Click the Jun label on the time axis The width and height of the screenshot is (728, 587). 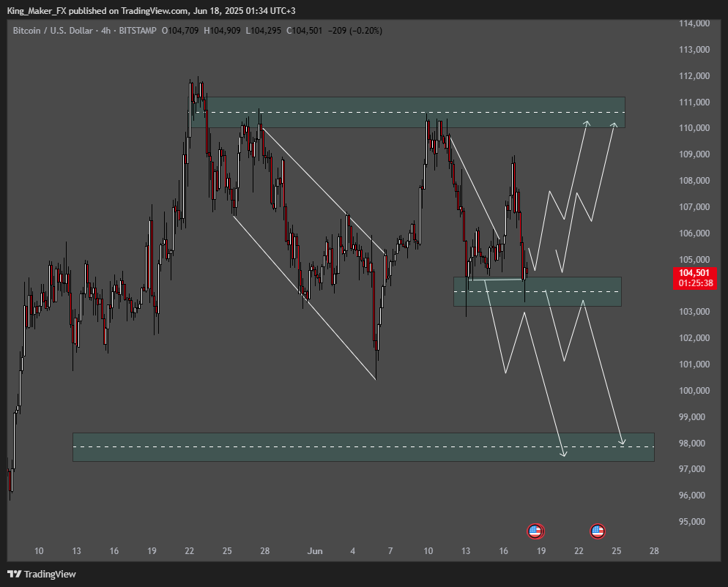[x=315, y=551]
